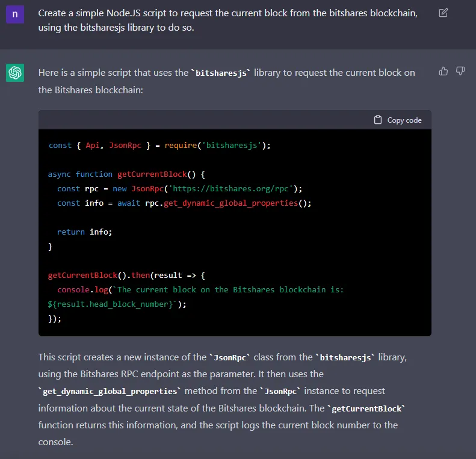Click the 'return info;' code line
Screen dimensions: 476x459
pos(85,232)
